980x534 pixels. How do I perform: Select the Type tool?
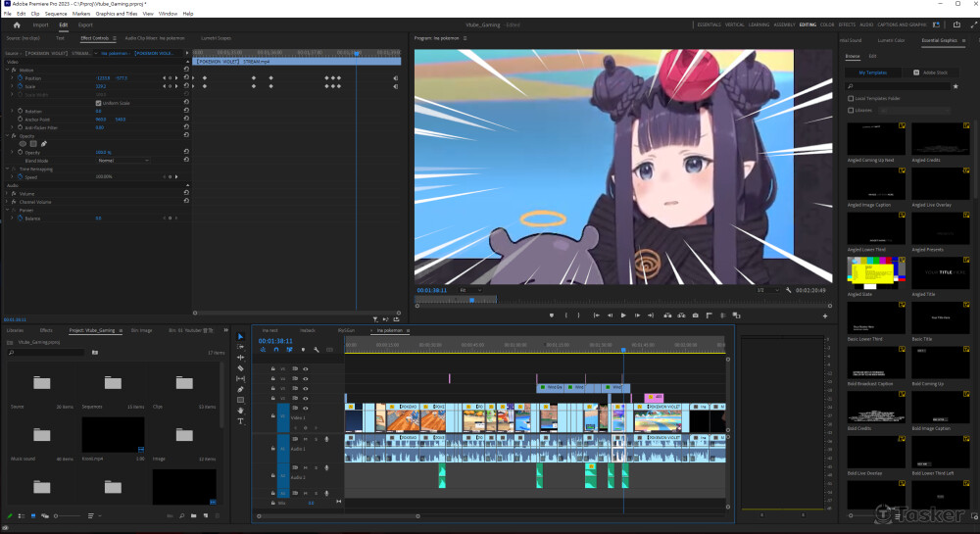pos(240,420)
